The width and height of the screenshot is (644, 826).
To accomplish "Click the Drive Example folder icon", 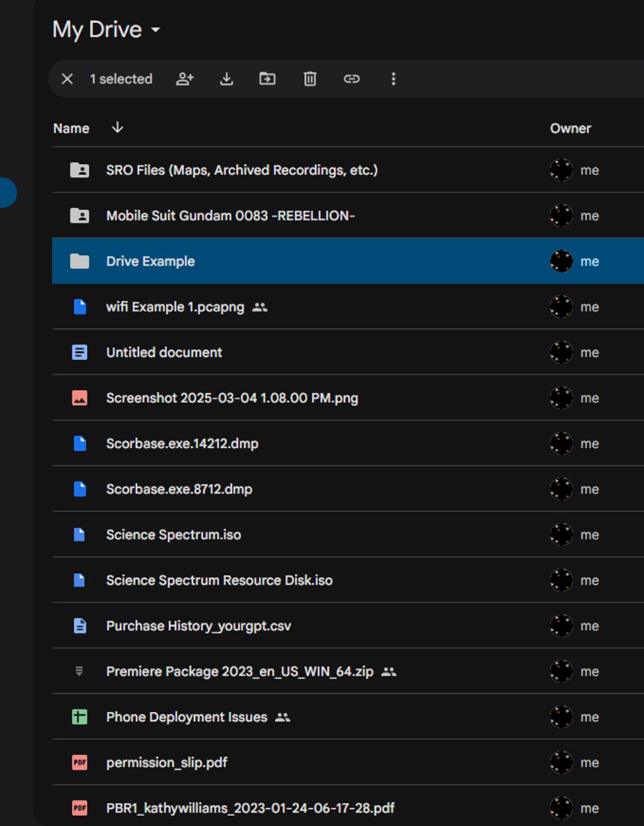I will (x=80, y=261).
